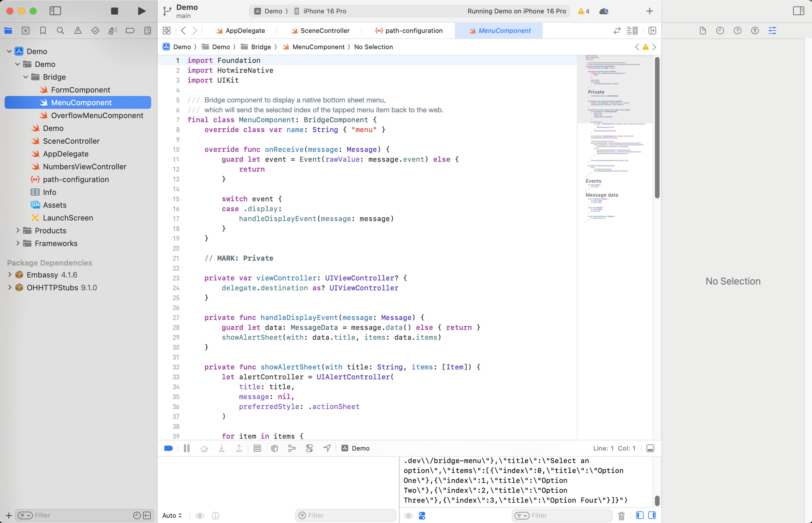Collapse the Bridge folder

point(26,77)
